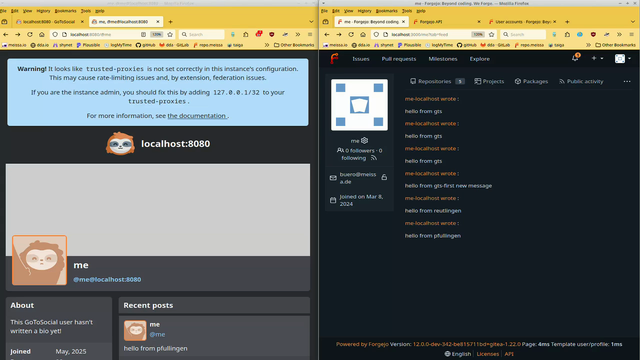Go back in the right Firefox window
The image size is (640, 360).
(327, 35)
